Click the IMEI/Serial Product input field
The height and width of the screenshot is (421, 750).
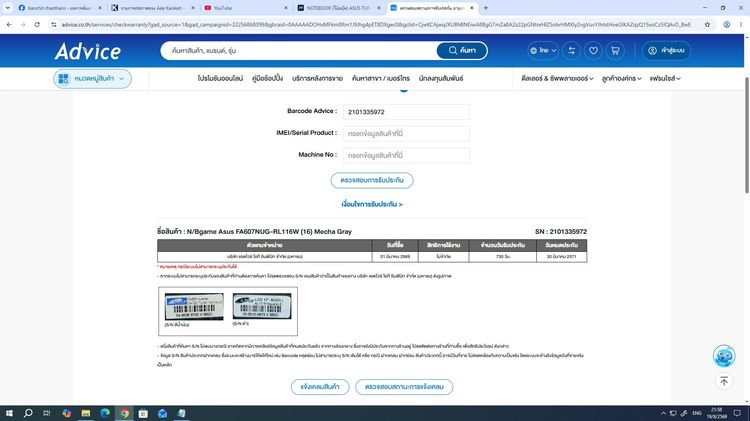pyautogui.click(x=406, y=133)
